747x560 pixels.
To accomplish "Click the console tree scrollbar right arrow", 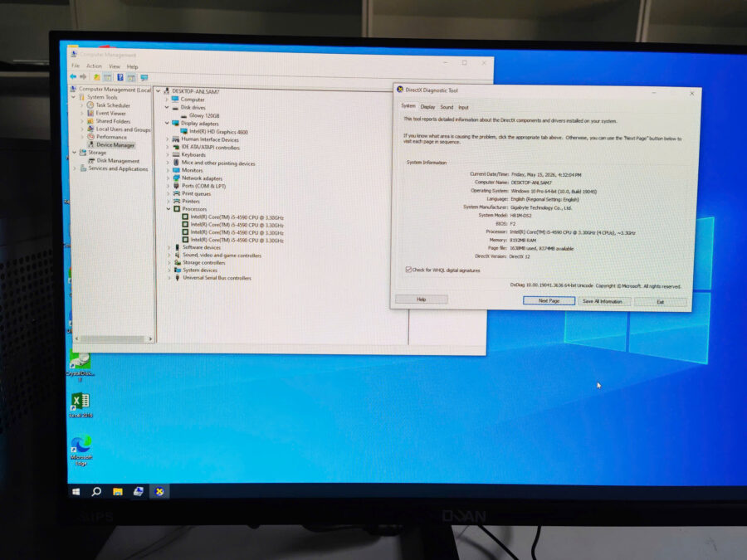I will click(150, 339).
